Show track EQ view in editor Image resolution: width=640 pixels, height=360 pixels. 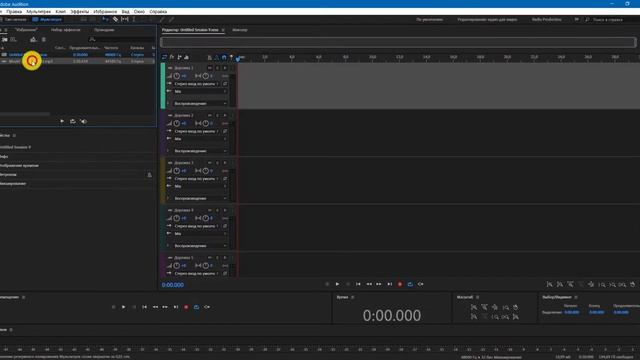187,57
